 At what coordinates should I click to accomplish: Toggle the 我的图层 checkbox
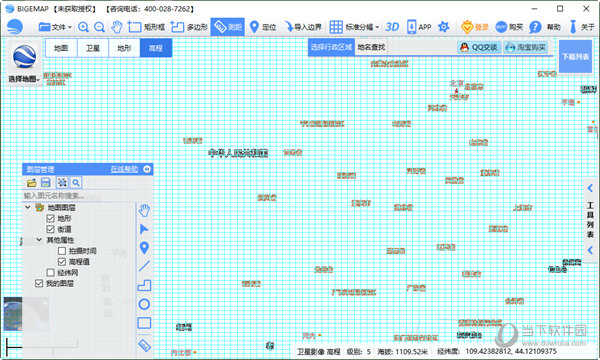tap(39, 283)
